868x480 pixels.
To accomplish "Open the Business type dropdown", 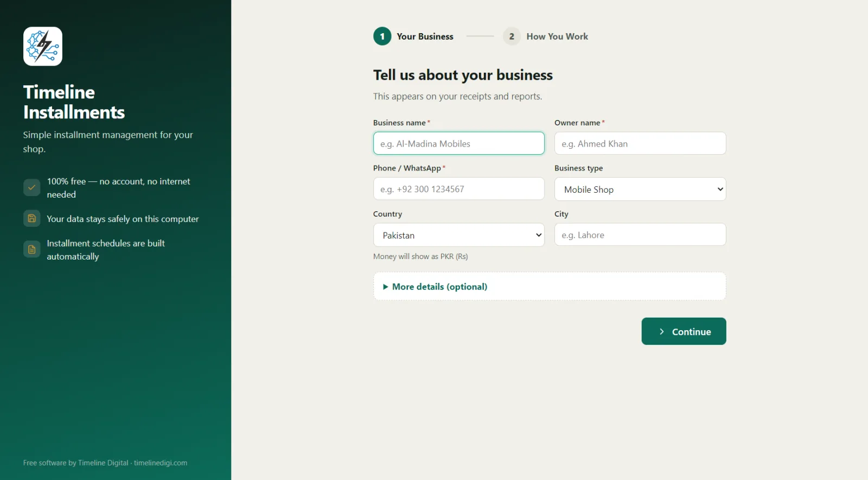I will (x=640, y=189).
